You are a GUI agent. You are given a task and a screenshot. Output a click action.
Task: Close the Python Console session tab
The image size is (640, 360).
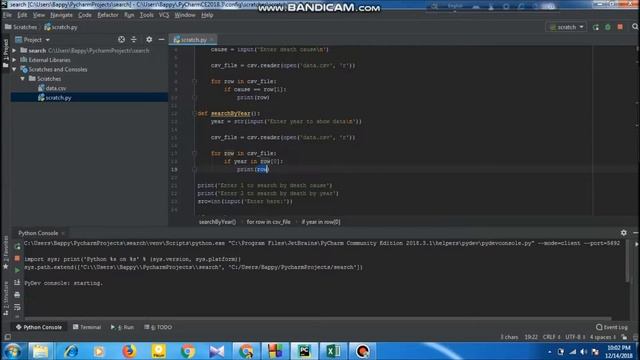point(63,233)
